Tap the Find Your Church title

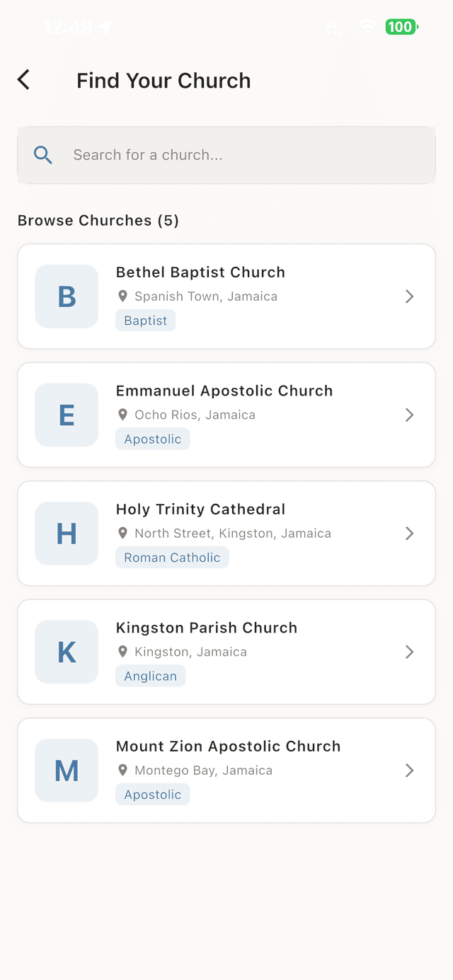tap(164, 80)
